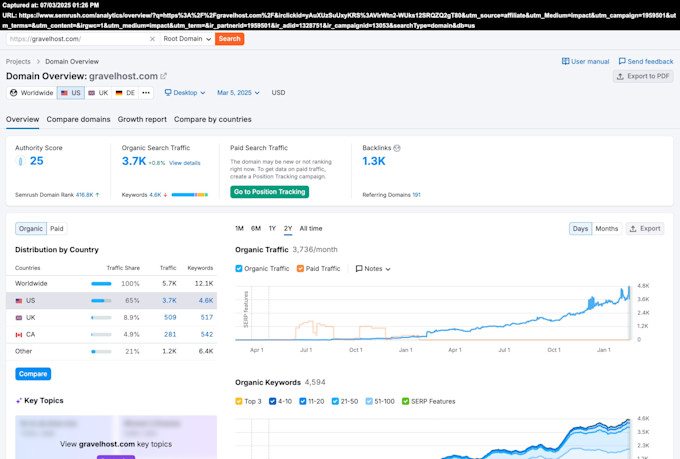Image resolution: width=680 pixels, height=459 pixels.
Task: Click Semrush Domain Rank 416.8K value
Action: [x=85, y=195]
